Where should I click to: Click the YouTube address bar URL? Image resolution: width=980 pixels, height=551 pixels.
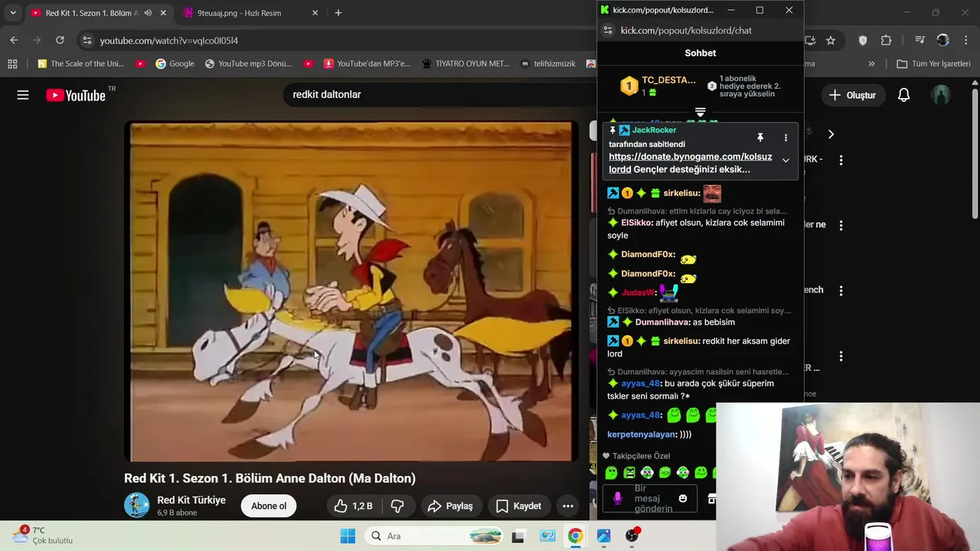tap(168, 41)
